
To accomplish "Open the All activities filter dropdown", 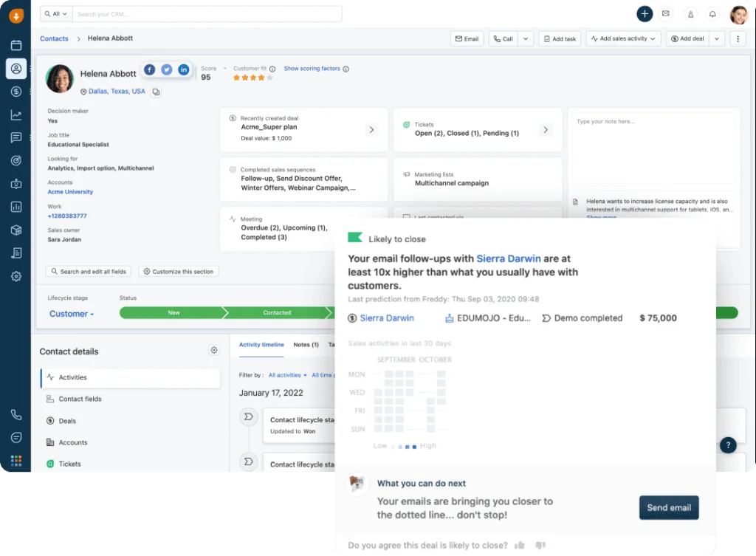I will click(287, 375).
